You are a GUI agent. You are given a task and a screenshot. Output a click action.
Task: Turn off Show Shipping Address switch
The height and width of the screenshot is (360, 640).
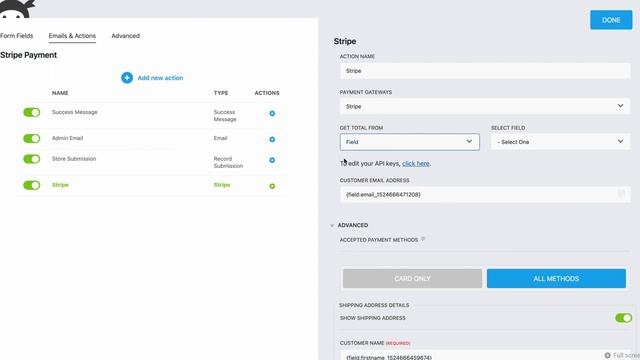pos(623,318)
